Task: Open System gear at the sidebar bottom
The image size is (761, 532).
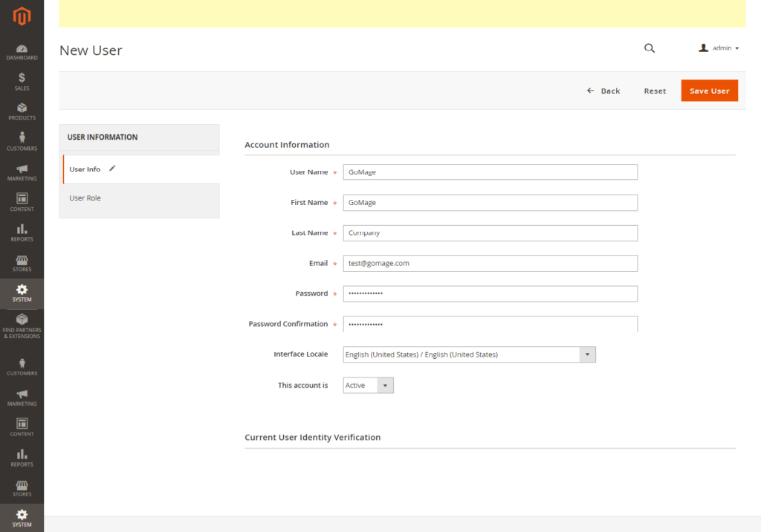Action: click(22, 518)
